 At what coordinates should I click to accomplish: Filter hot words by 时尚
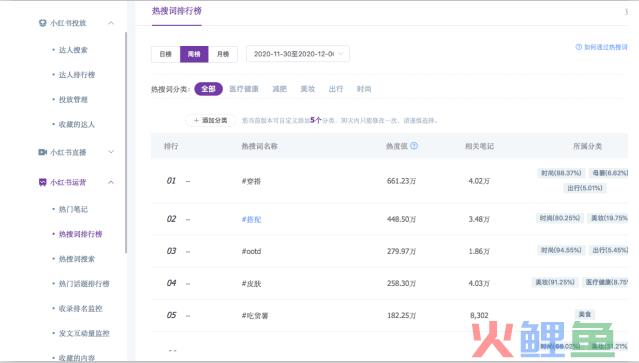point(364,89)
